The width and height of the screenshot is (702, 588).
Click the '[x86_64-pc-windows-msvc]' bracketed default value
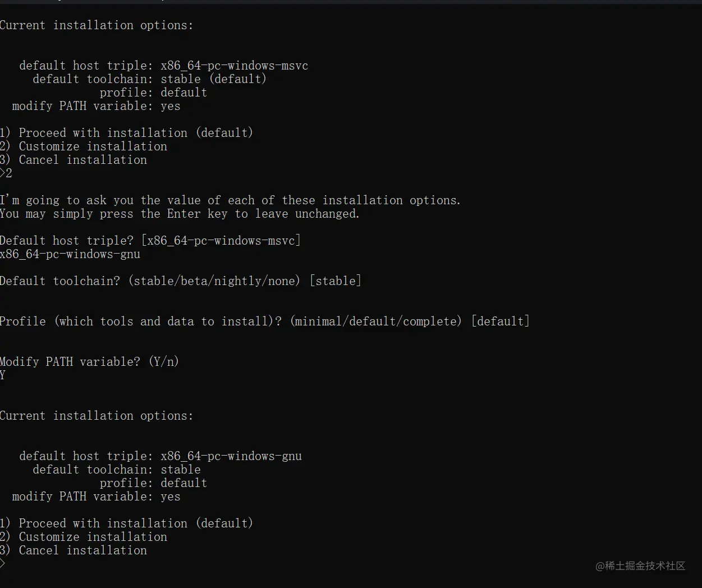pos(221,241)
